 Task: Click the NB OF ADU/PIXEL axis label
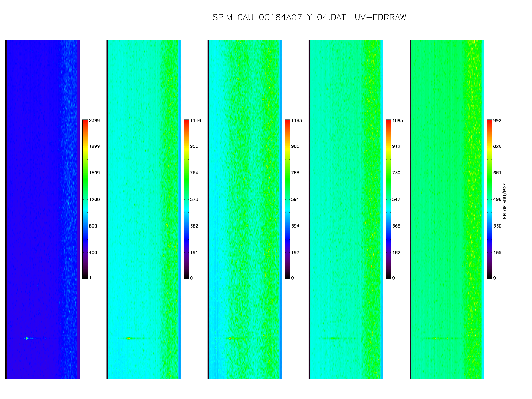tap(505, 199)
